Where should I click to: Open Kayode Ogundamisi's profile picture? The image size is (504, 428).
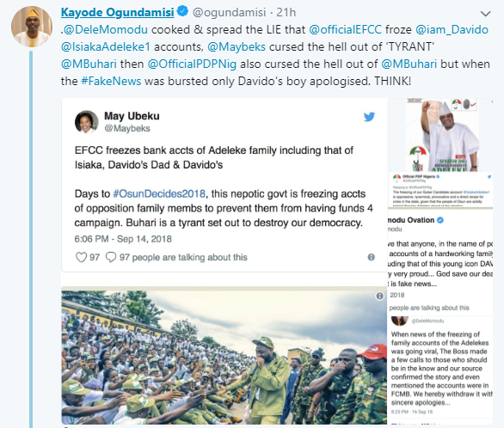pos(31,26)
